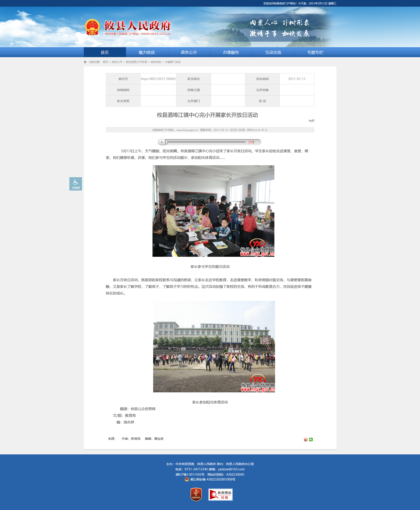Click the 湘ICP备13011592号 footer link
The width and height of the screenshot is (420, 510).
coord(190,475)
